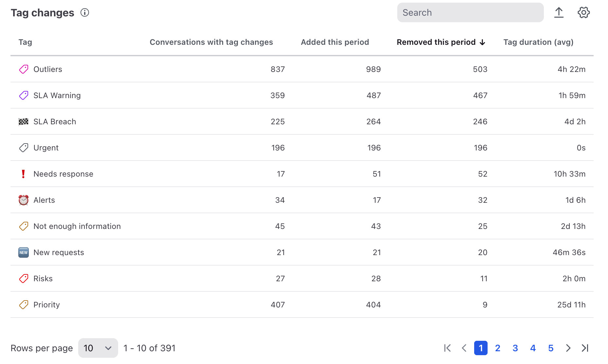608x364 pixels.
Task: Go to page 5
Action: coord(551,348)
